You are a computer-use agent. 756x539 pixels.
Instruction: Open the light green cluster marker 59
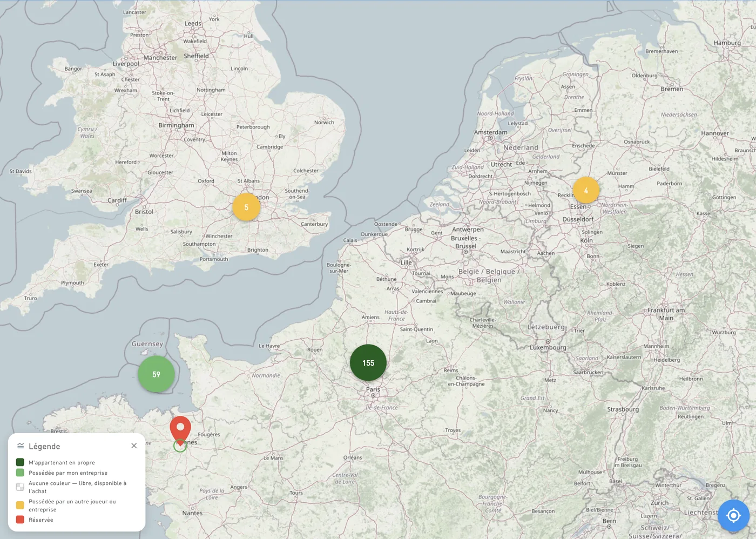[x=156, y=374]
